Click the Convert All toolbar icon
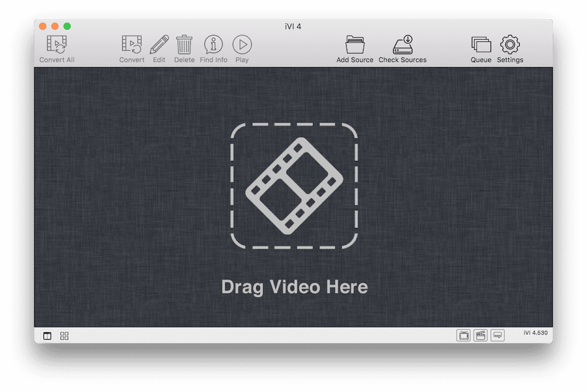 pos(57,45)
